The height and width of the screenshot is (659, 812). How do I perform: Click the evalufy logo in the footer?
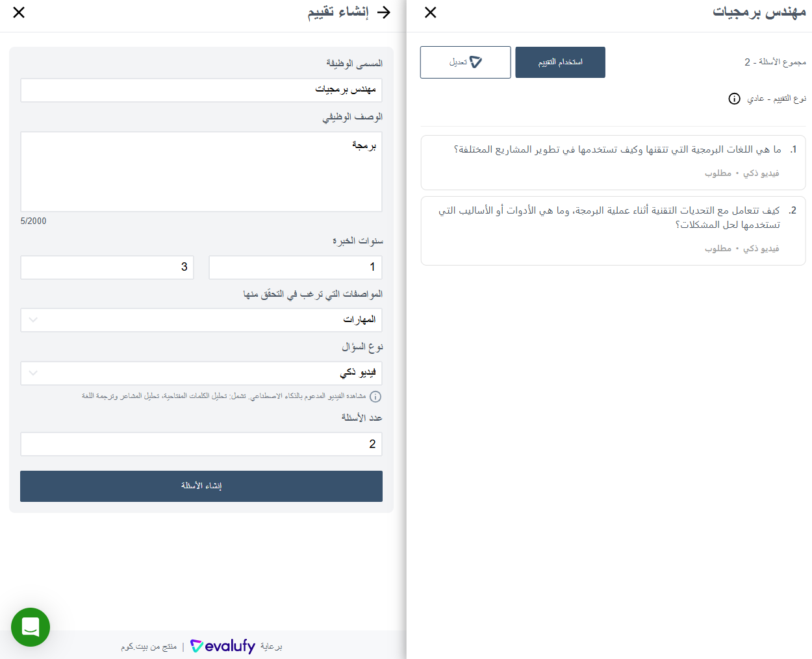(223, 646)
